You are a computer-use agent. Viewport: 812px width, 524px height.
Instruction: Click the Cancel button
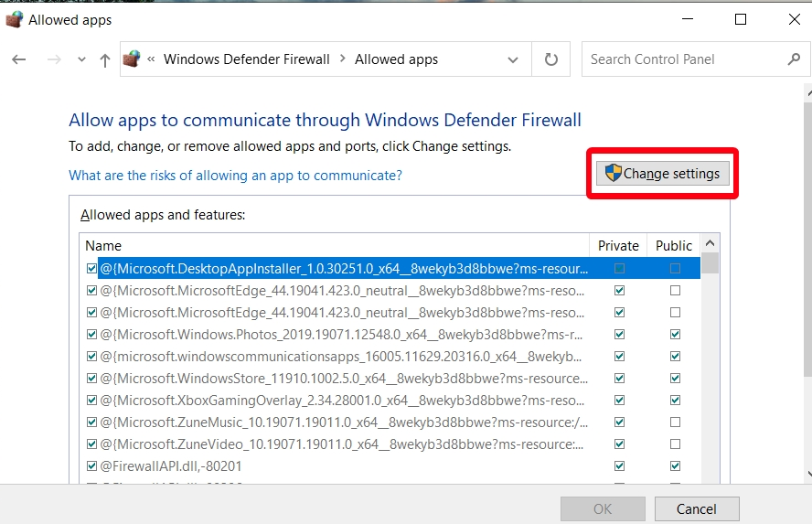[x=697, y=509]
